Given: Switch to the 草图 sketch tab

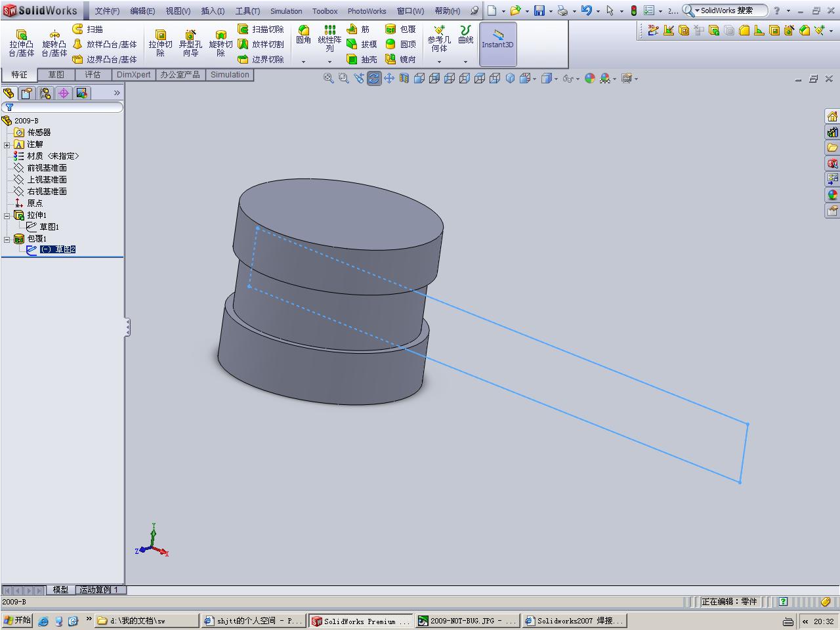Looking at the screenshot, I should pos(56,75).
